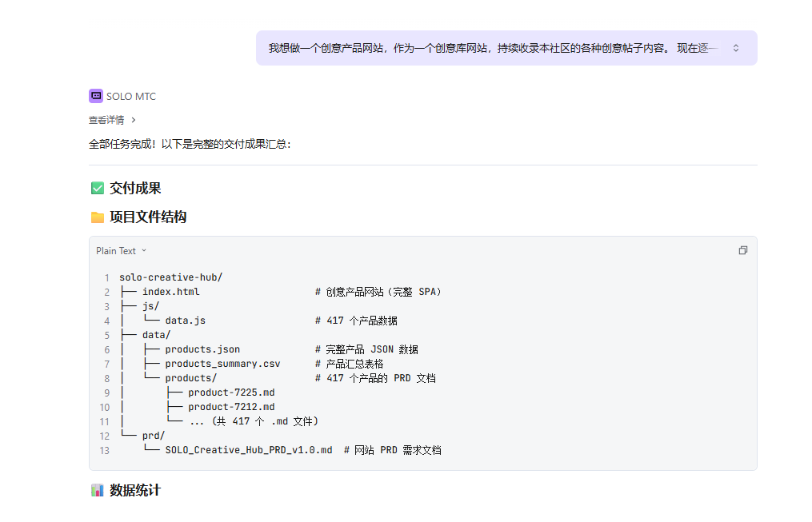Click product-7225.md in the file structure
Screen dimensions: 812x522
231,392
